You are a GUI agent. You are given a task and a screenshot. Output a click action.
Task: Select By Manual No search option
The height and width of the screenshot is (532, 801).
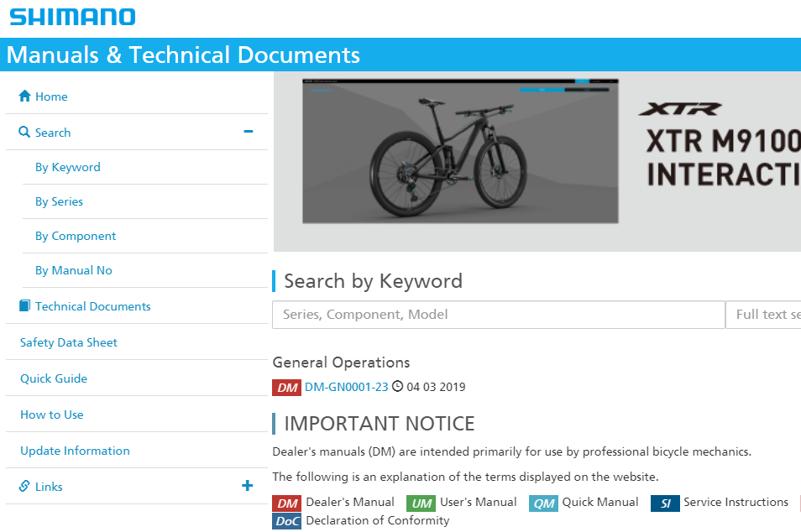[x=74, y=270]
